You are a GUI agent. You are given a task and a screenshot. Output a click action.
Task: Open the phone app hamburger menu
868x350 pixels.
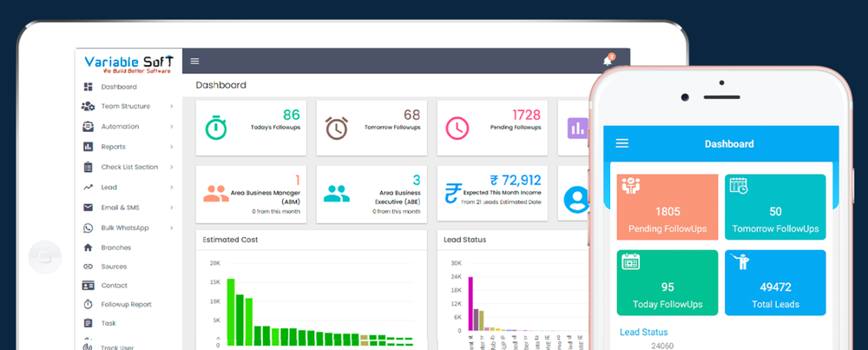tap(622, 143)
